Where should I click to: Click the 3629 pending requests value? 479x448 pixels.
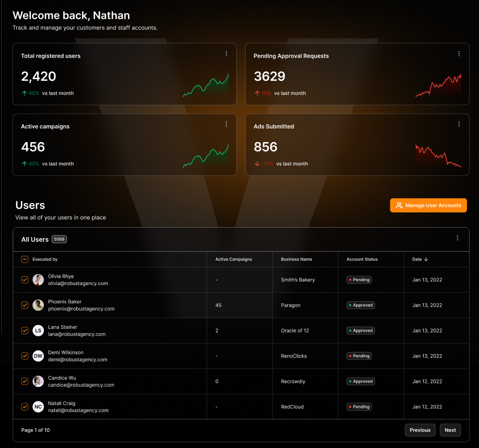click(270, 76)
